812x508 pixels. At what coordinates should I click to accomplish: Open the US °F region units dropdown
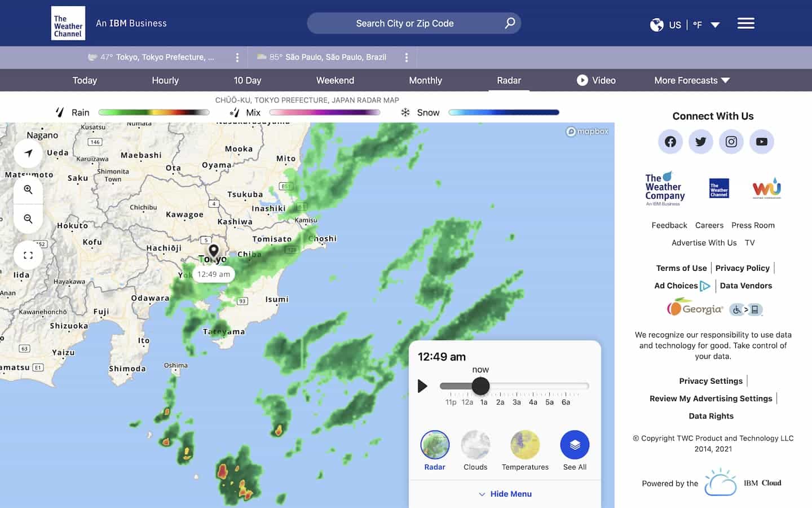685,25
